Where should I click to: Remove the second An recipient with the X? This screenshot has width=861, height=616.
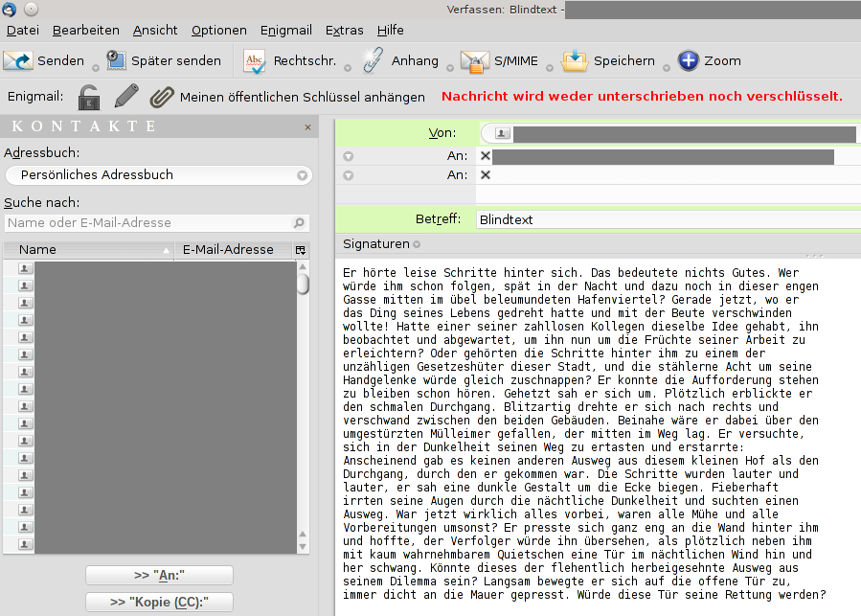pyautogui.click(x=486, y=175)
